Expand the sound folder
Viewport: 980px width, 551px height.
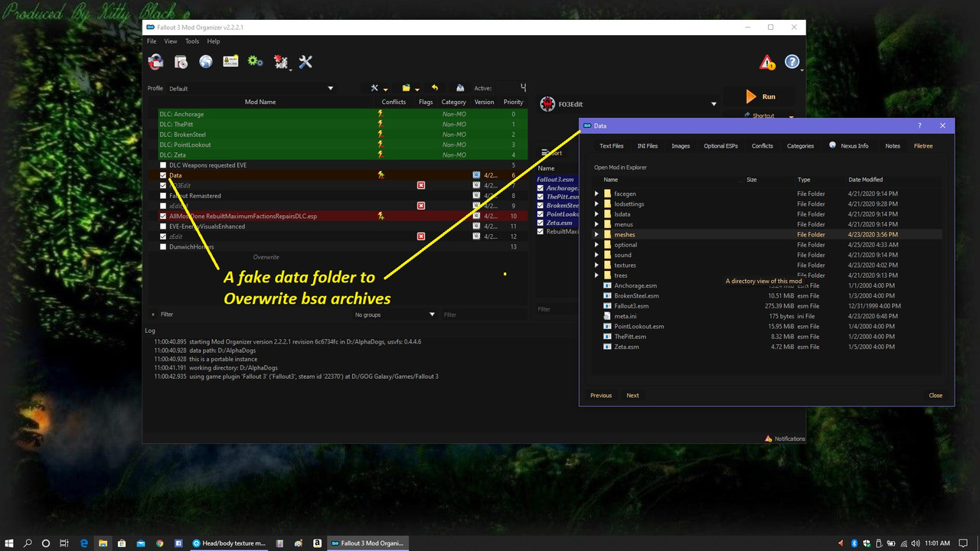tap(596, 255)
